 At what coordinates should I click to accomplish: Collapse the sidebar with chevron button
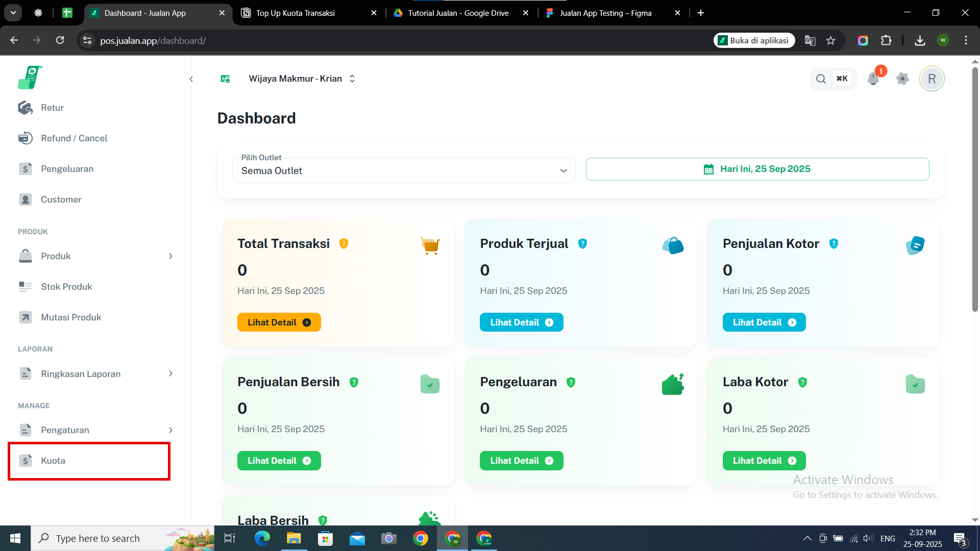click(191, 79)
